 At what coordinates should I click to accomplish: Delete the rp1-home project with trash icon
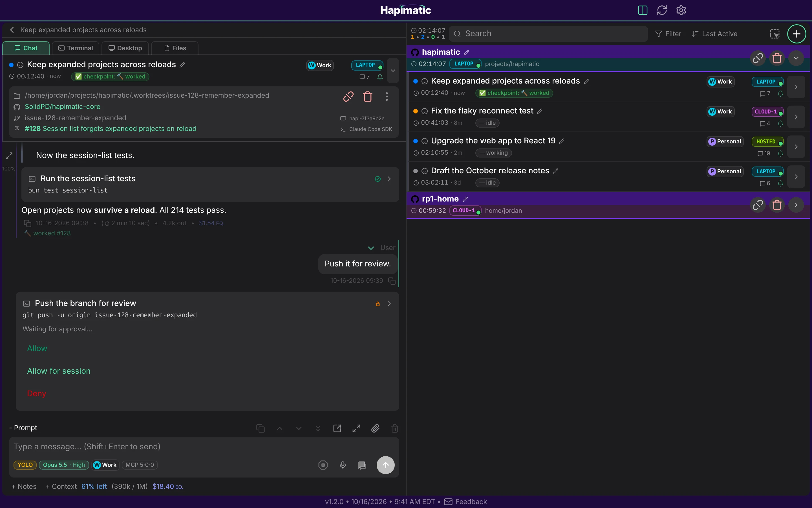[777, 205]
